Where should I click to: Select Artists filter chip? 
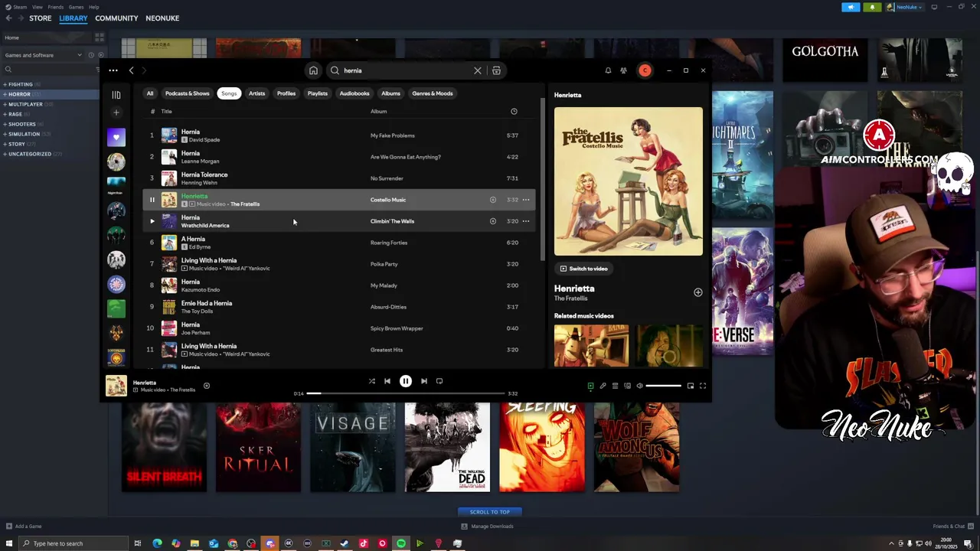click(x=256, y=93)
